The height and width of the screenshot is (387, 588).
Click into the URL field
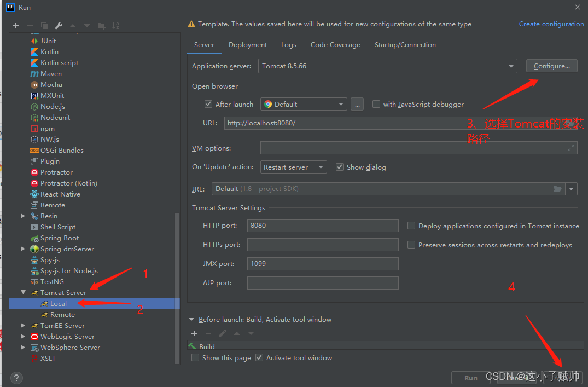(x=400, y=123)
